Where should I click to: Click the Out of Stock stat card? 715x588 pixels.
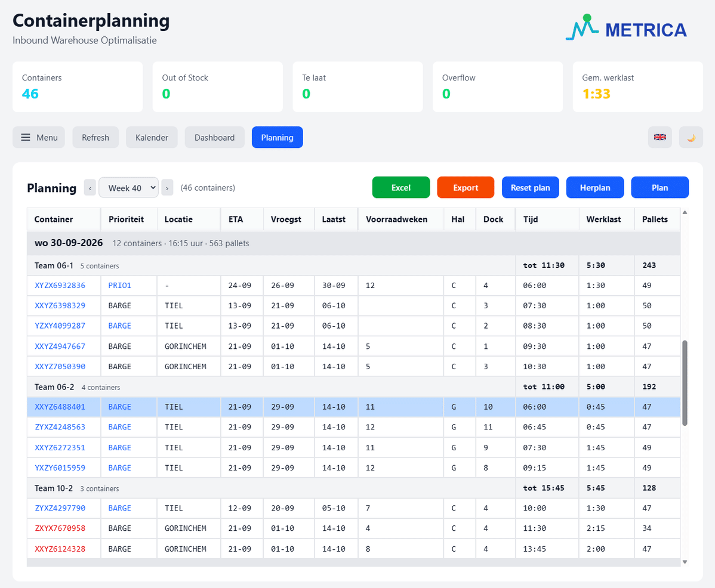(217, 86)
